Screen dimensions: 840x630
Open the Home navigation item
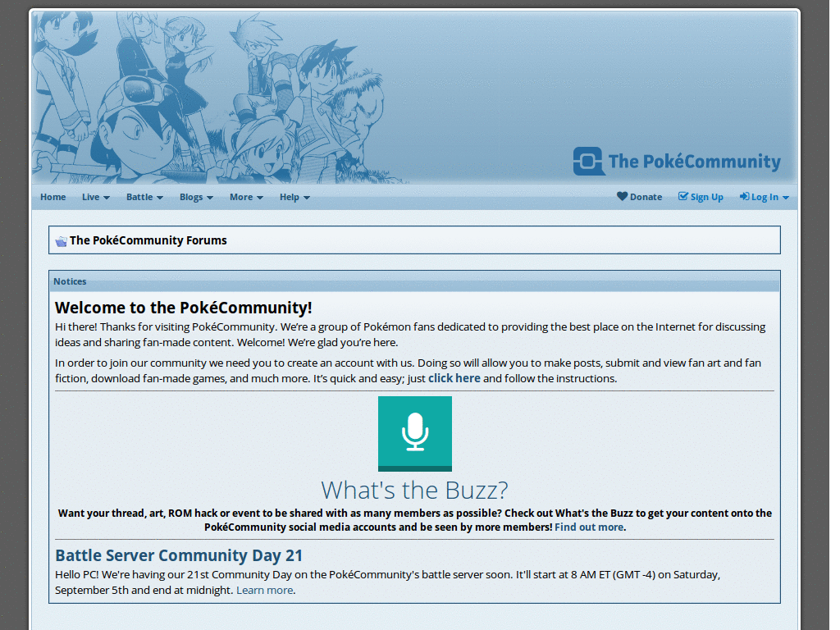[x=53, y=197]
